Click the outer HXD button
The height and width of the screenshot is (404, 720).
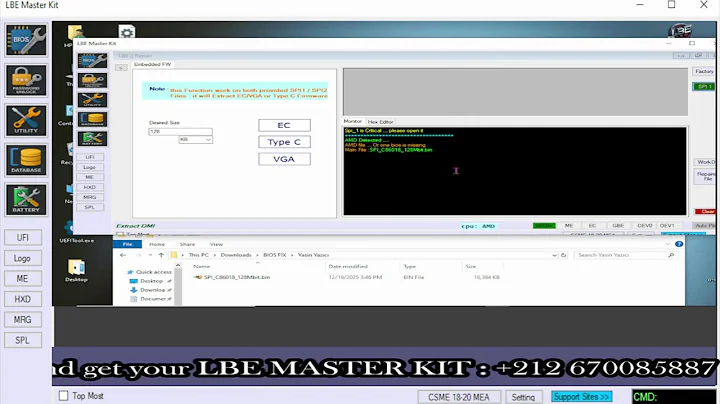[22, 299]
